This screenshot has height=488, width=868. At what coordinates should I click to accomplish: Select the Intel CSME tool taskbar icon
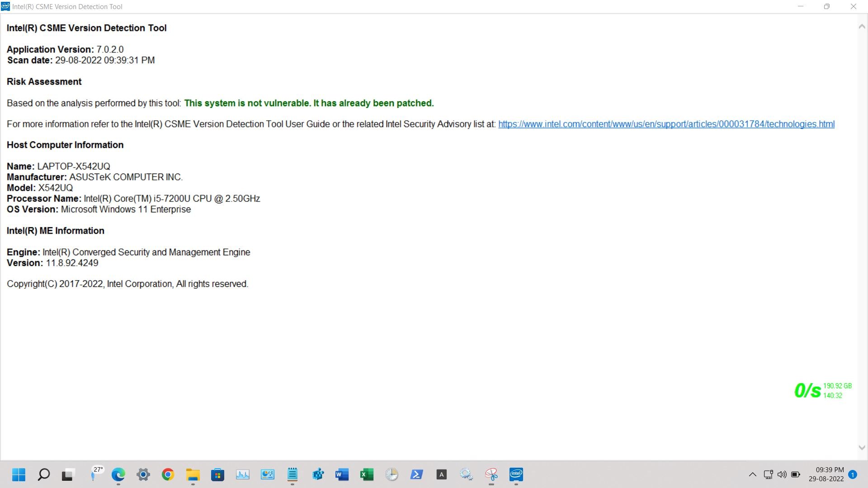[x=516, y=474]
